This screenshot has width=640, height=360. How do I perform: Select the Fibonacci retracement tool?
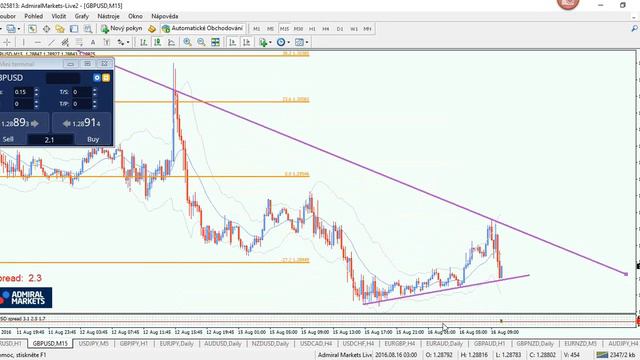coord(79,42)
